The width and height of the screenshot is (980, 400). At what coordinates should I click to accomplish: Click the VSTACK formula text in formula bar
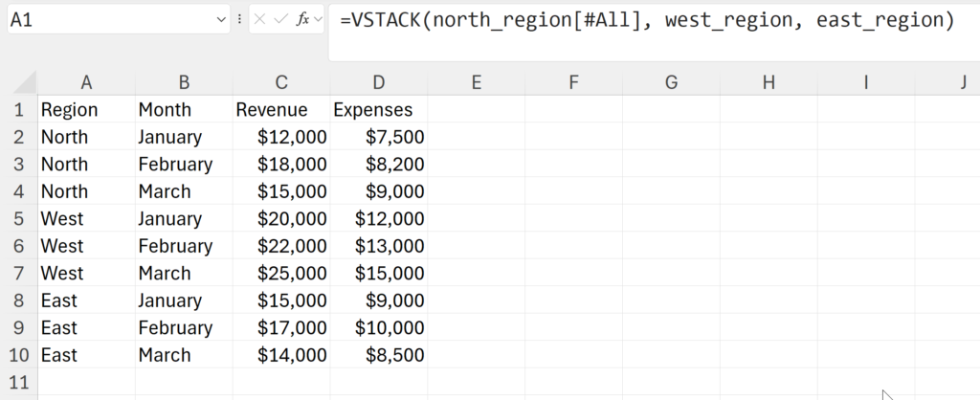point(647,20)
